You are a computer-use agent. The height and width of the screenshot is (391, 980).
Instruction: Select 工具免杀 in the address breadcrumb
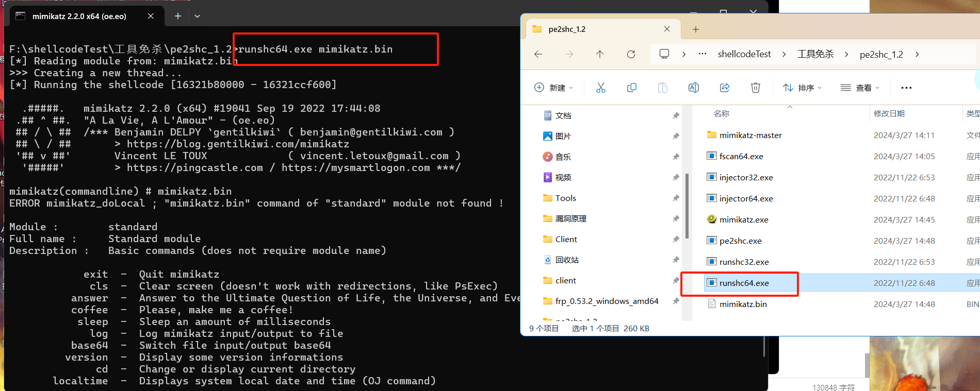coord(815,54)
